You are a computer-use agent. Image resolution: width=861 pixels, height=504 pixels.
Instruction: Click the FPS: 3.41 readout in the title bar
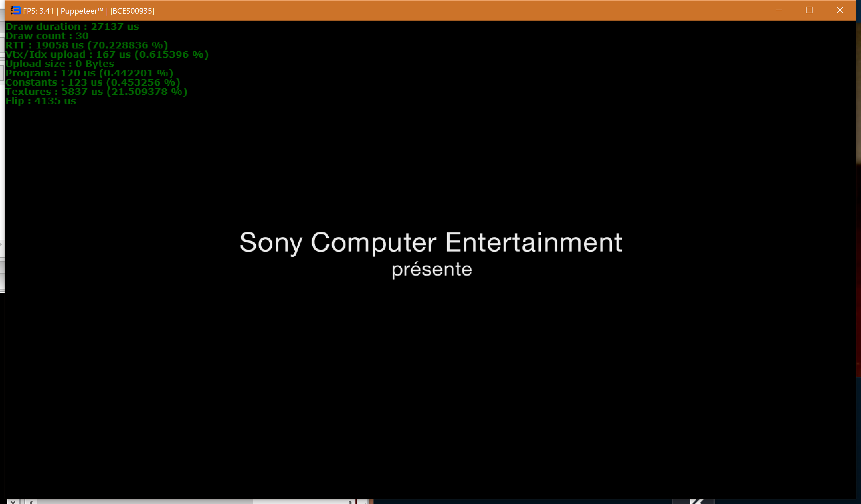[x=38, y=11]
